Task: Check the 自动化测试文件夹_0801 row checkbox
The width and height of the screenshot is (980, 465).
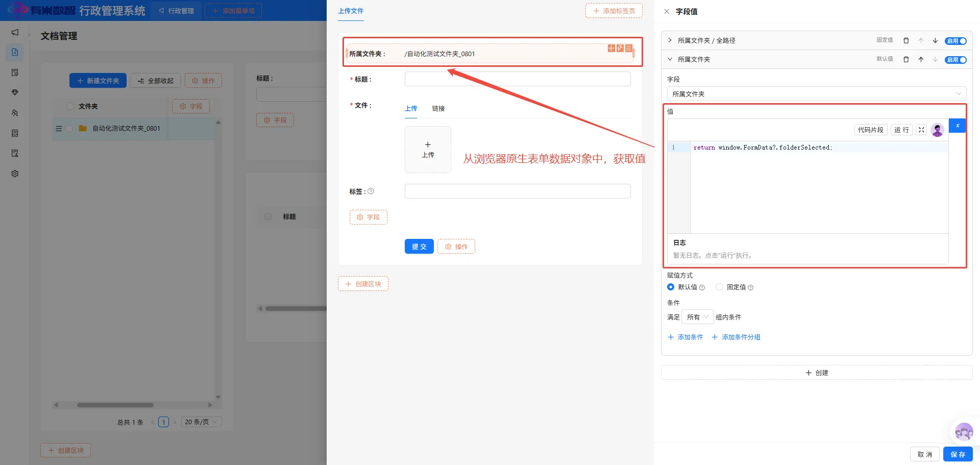Action: [x=69, y=129]
